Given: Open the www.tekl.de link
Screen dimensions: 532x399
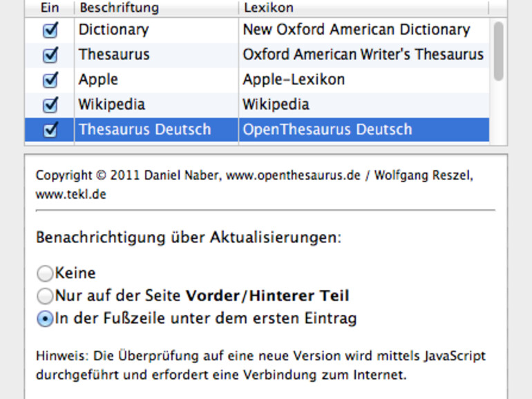Looking at the screenshot, I should [x=71, y=195].
